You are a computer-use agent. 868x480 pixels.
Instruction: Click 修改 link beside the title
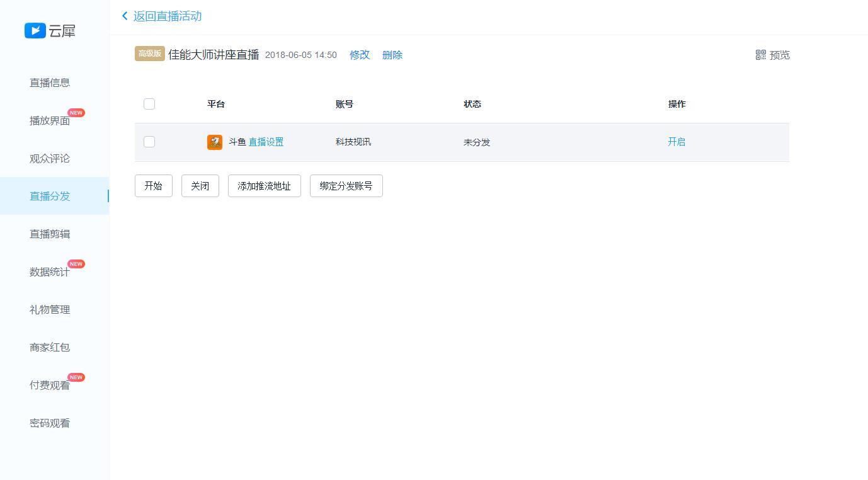(360, 55)
